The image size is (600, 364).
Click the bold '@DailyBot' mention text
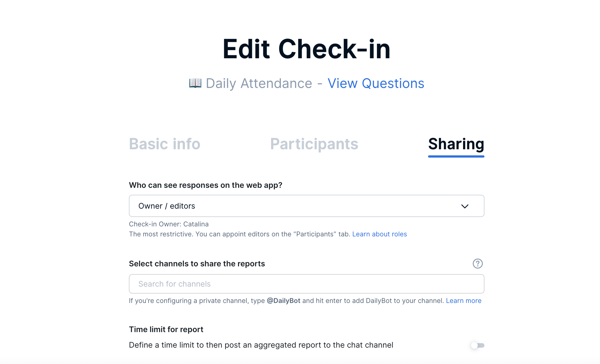284,301
